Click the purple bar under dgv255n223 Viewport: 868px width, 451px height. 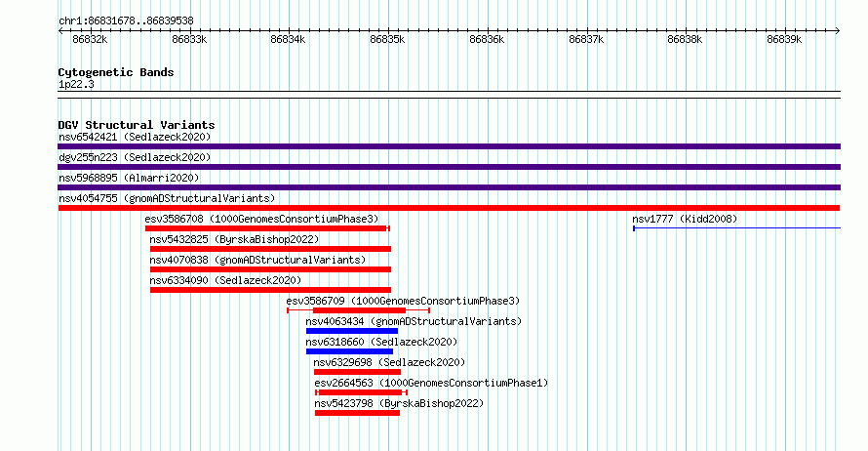(449, 167)
